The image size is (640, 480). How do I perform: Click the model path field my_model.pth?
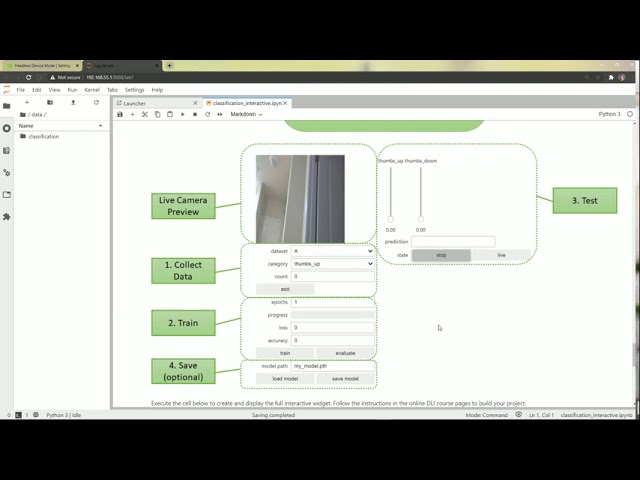pos(333,366)
